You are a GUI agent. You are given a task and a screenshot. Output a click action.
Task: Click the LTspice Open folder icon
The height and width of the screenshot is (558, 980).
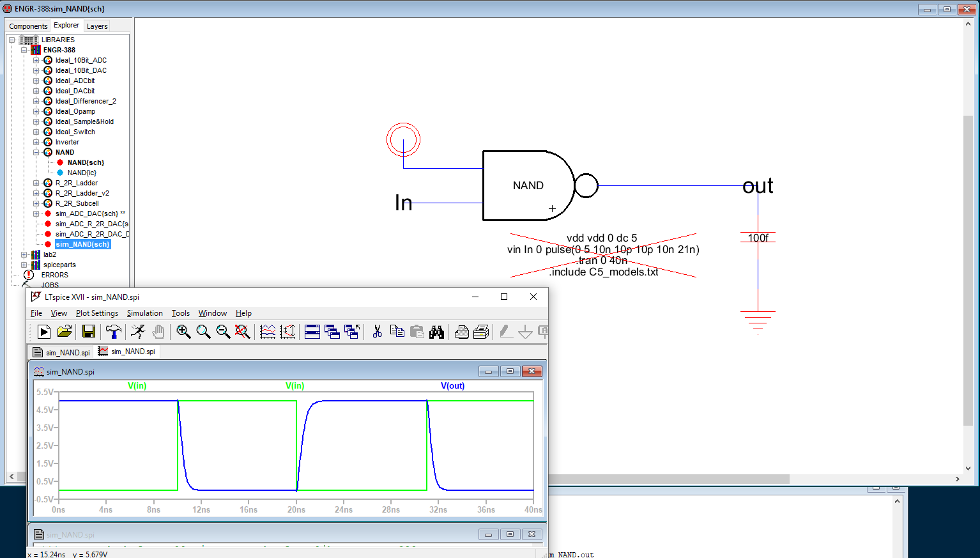coord(65,331)
